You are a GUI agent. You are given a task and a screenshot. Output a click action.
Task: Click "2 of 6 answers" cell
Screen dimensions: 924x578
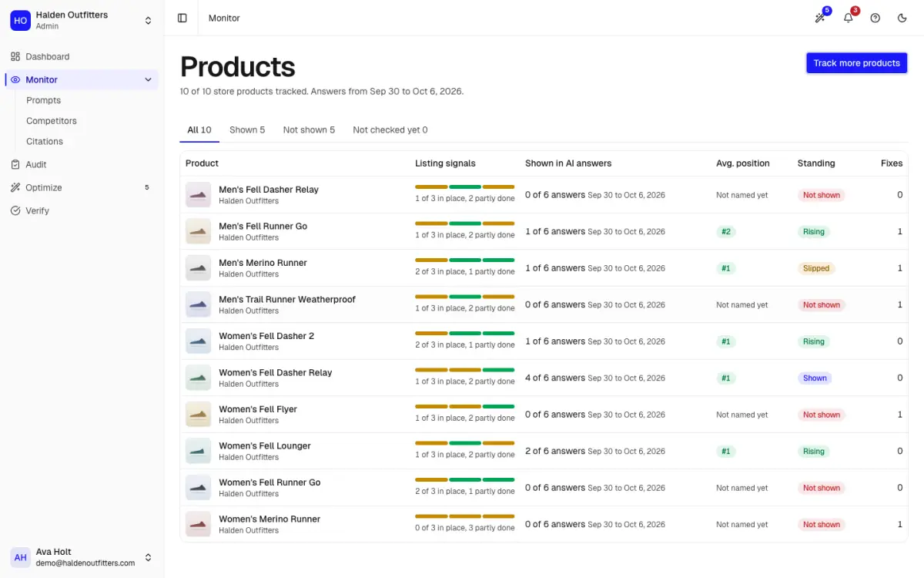point(555,451)
